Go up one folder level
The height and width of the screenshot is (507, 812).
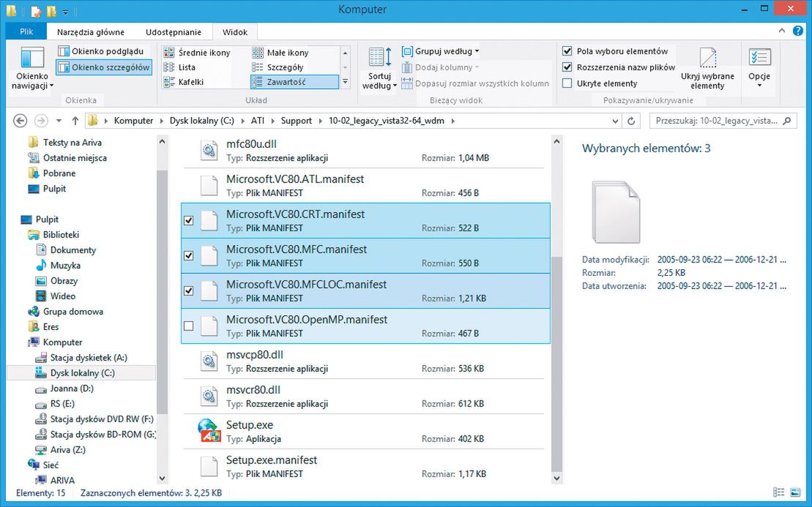75,121
